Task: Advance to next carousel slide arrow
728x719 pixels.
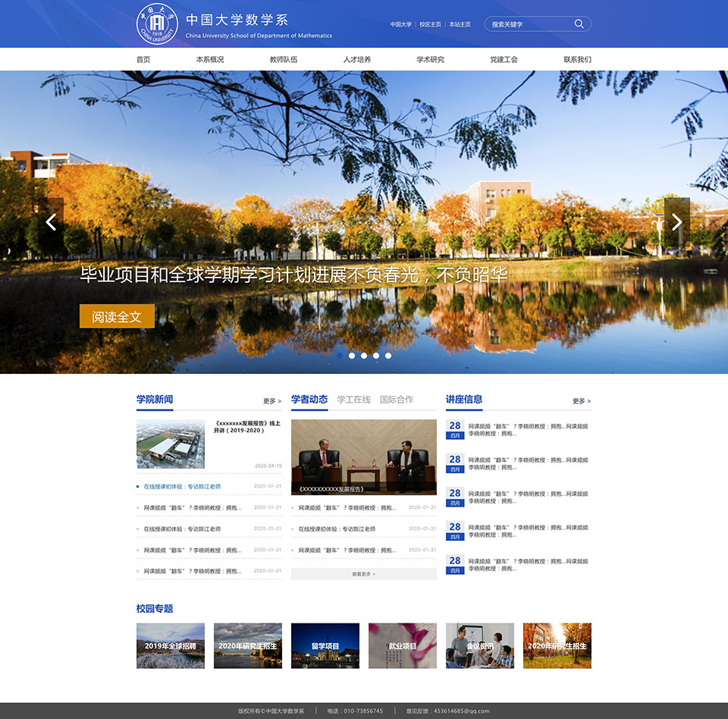Action: [x=676, y=222]
